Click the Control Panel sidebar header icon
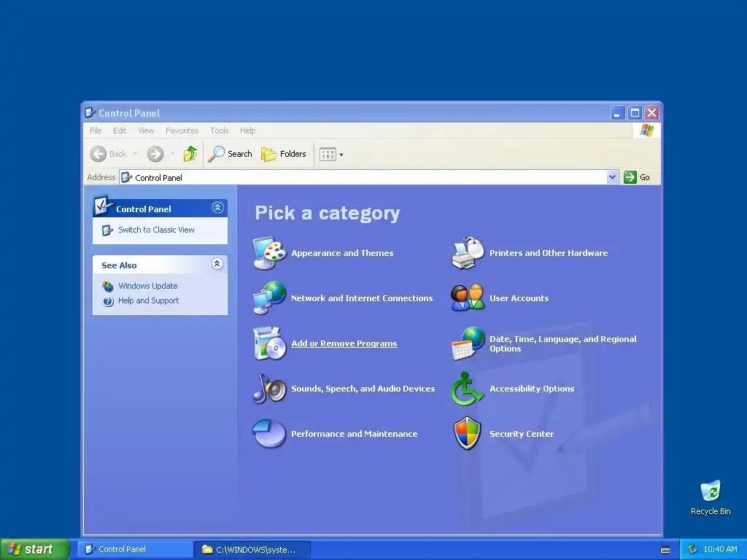Screen dimensions: 747x560 click(102, 205)
